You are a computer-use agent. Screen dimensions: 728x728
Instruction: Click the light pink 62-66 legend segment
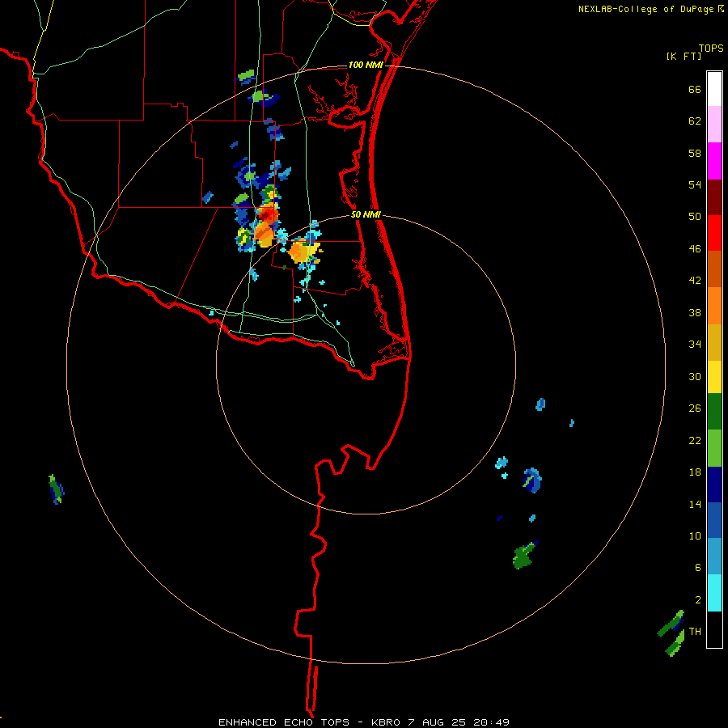[714, 124]
